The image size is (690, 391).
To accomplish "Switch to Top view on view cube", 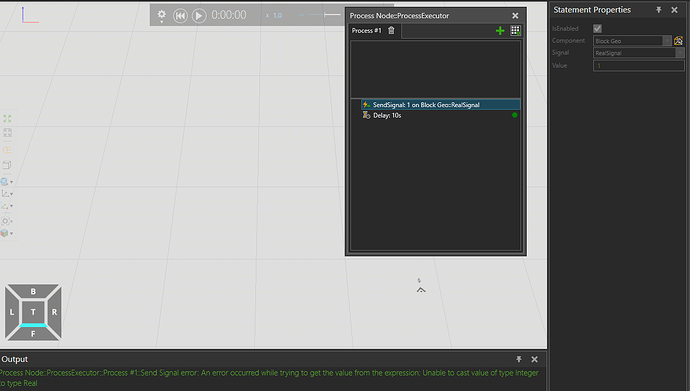I will 33,312.
